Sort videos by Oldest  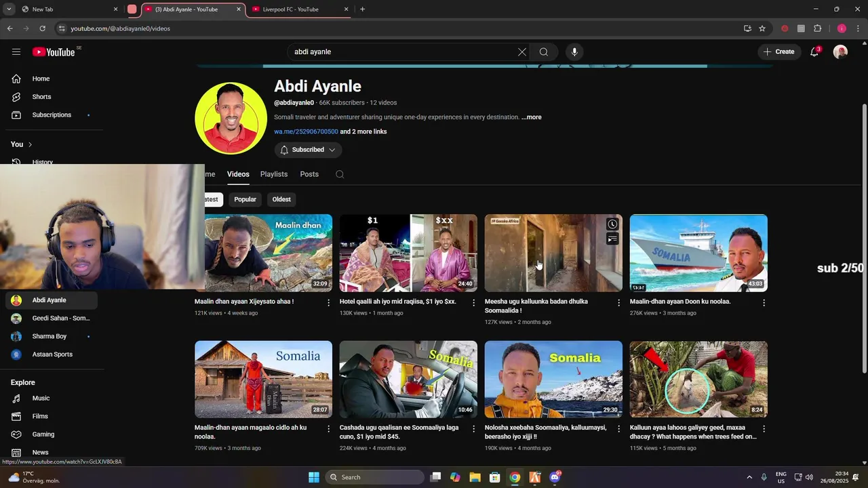point(281,199)
